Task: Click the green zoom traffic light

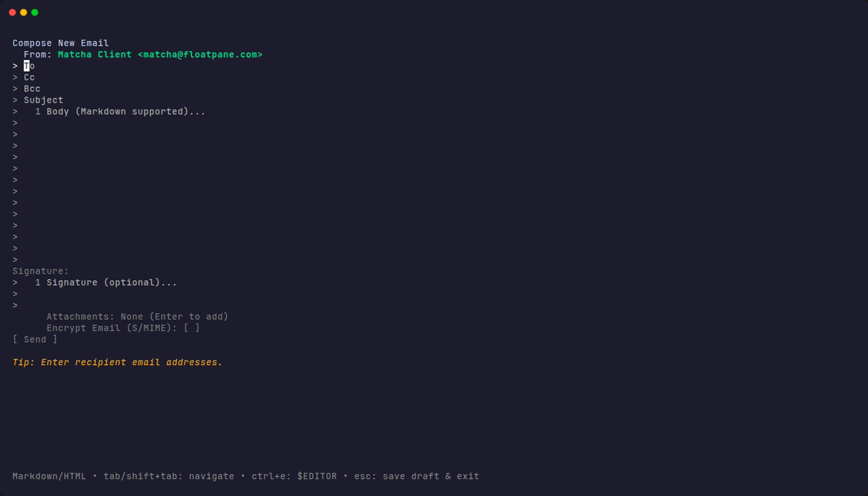Action: click(36, 11)
